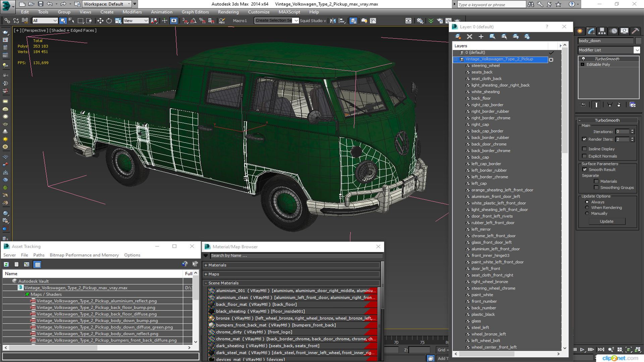
Task: Enable Explicit Normals checkbox
Action: click(x=584, y=156)
